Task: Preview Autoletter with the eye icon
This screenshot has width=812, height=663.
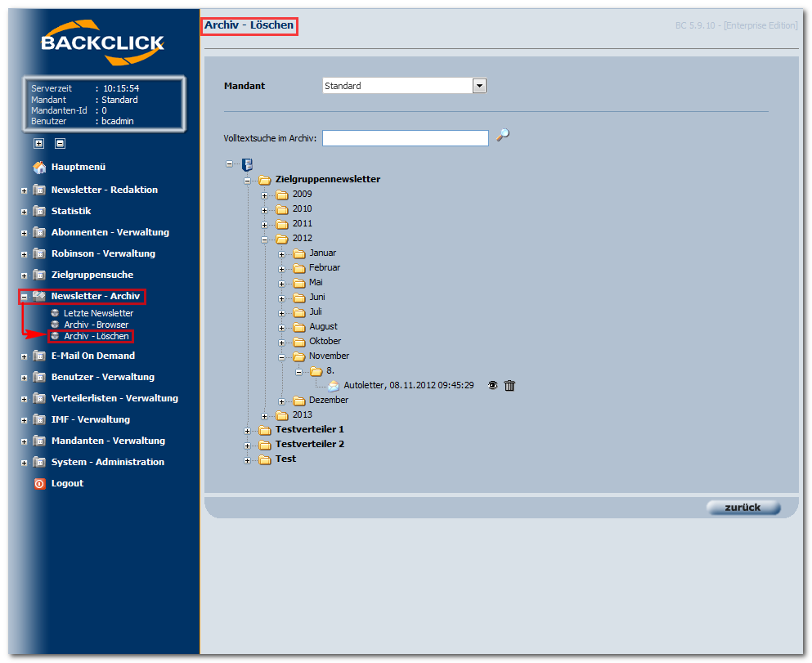Action: [x=492, y=386]
